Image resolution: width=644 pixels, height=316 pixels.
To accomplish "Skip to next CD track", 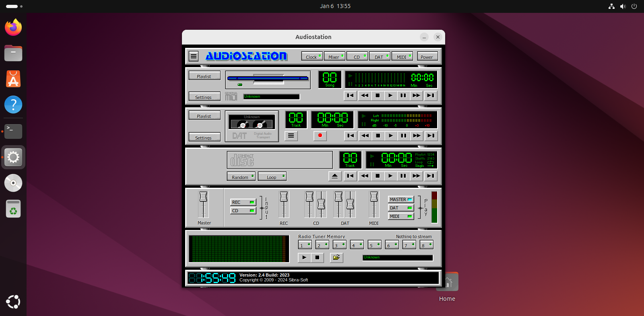I will click(431, 176).
